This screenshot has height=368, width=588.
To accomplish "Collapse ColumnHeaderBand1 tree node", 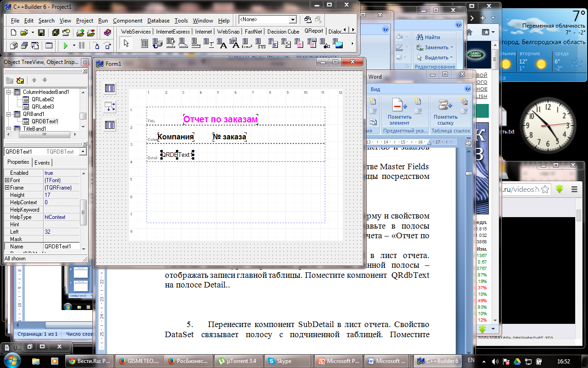I will [x=8, y=92].
